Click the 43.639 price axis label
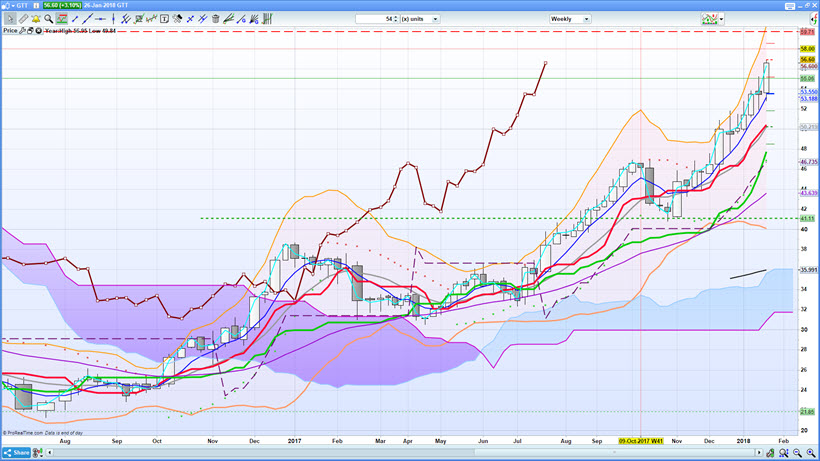 (808, 193)
